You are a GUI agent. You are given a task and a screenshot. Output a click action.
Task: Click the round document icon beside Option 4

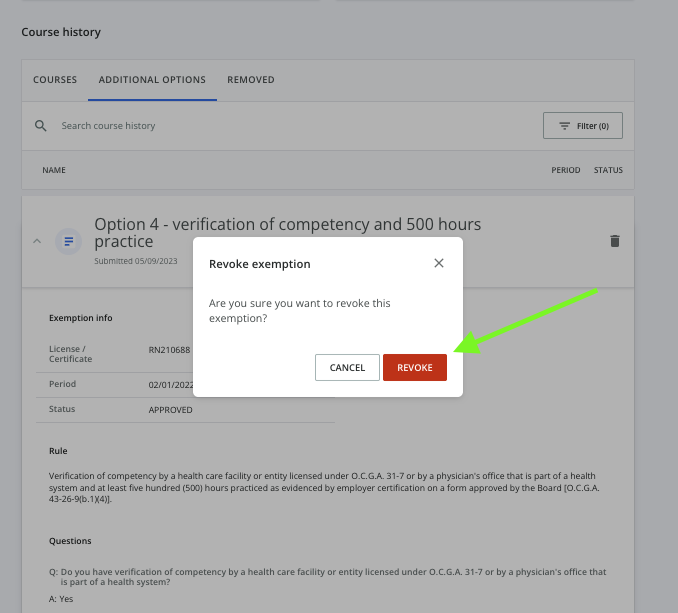tap(68, 241)
